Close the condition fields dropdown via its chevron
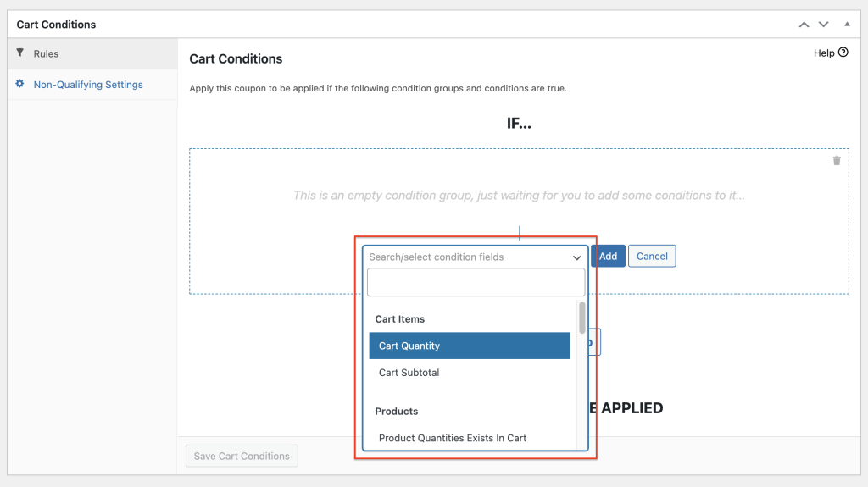The width and height of the screenshot is (868, 487). pos(576,257)
